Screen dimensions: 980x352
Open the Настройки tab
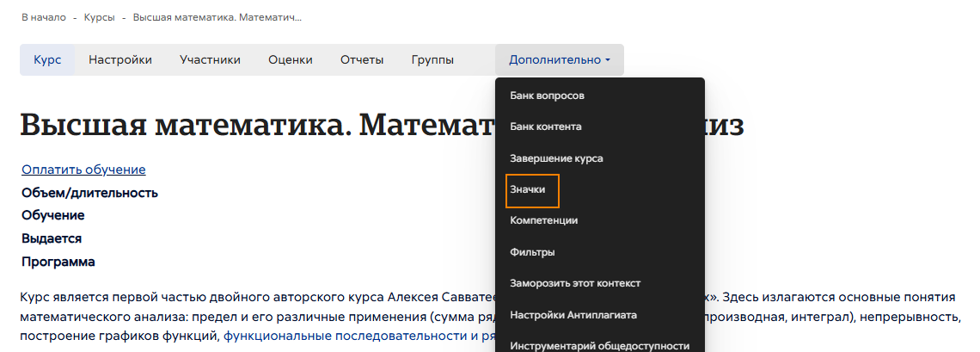point(120,60)
